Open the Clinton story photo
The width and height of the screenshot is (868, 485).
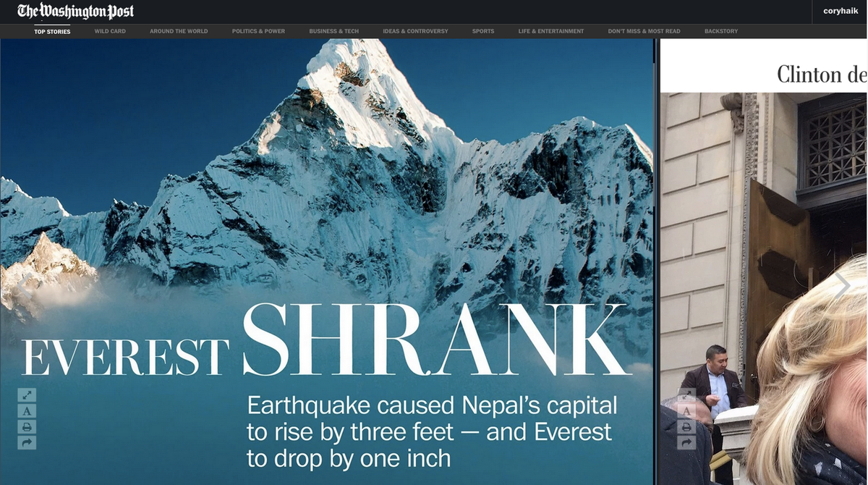pyautogui.click(x=764, y=289)
